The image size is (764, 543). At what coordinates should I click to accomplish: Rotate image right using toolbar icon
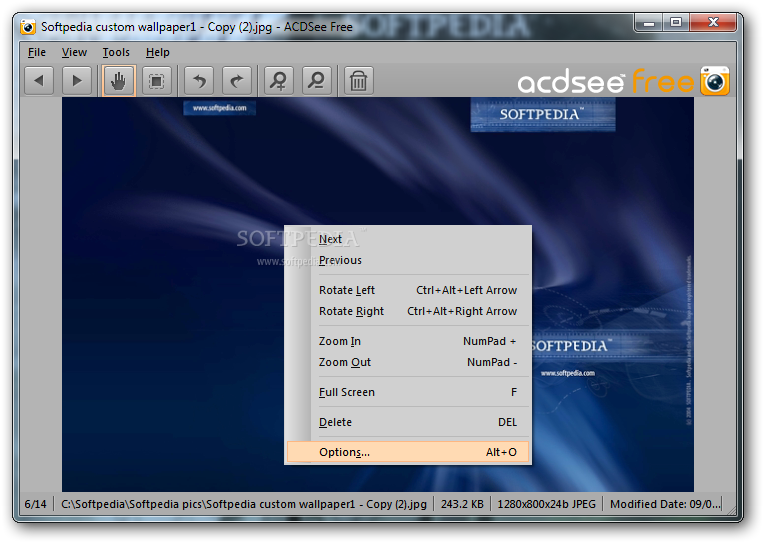pyautogui.click(x=237, y=80)
